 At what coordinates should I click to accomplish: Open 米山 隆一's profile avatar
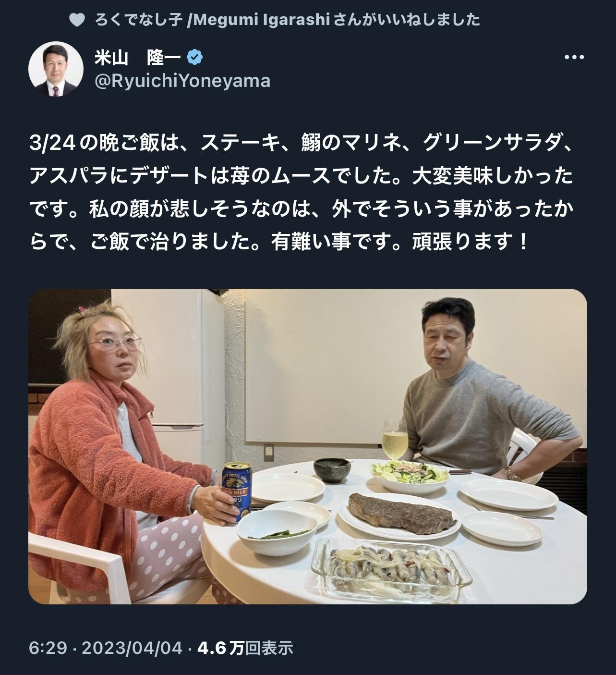pyautogui.click(x=54, y=69)
